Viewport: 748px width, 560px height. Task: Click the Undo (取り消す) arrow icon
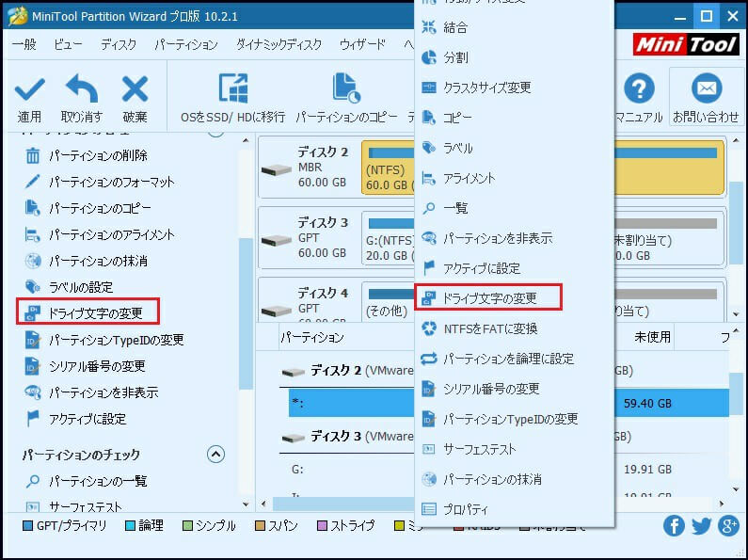point(82,88)
